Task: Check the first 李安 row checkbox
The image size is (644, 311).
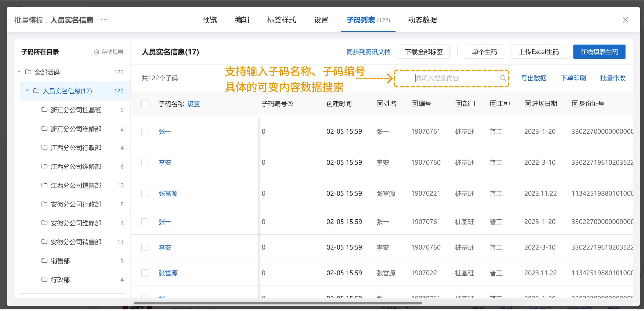Action: pos(145,162)
